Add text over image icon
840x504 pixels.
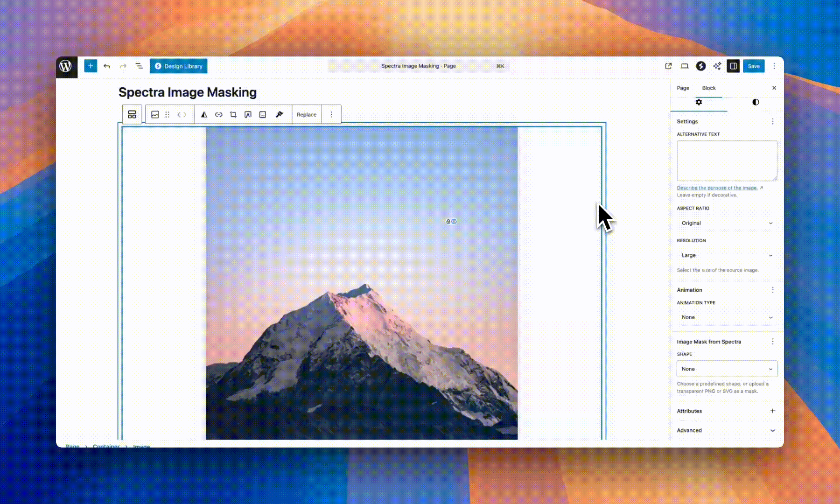248,114
